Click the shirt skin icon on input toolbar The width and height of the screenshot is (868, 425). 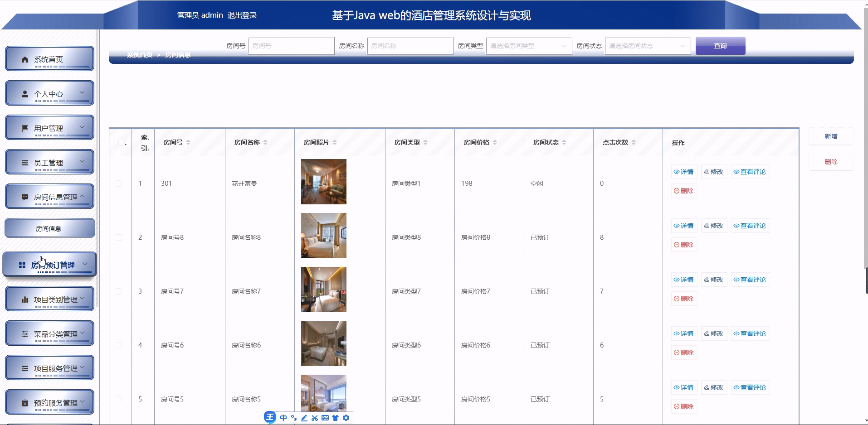[335, 418]
